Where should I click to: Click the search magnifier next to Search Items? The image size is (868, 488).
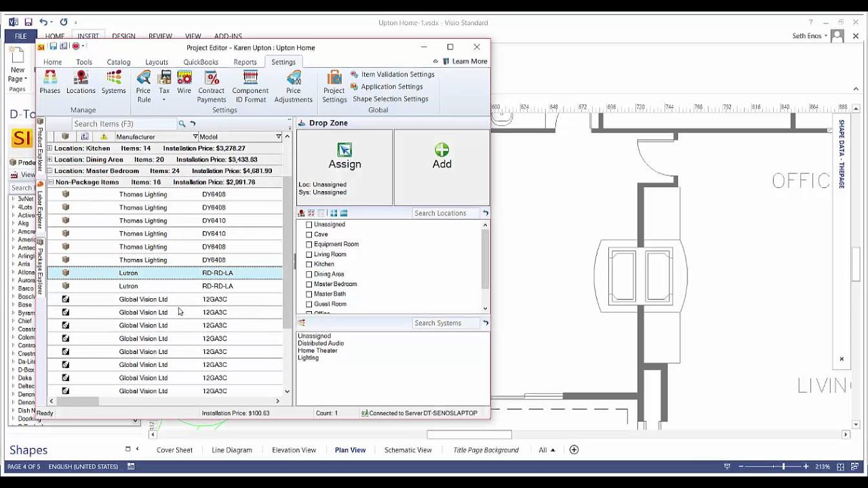tap(182, 124)
